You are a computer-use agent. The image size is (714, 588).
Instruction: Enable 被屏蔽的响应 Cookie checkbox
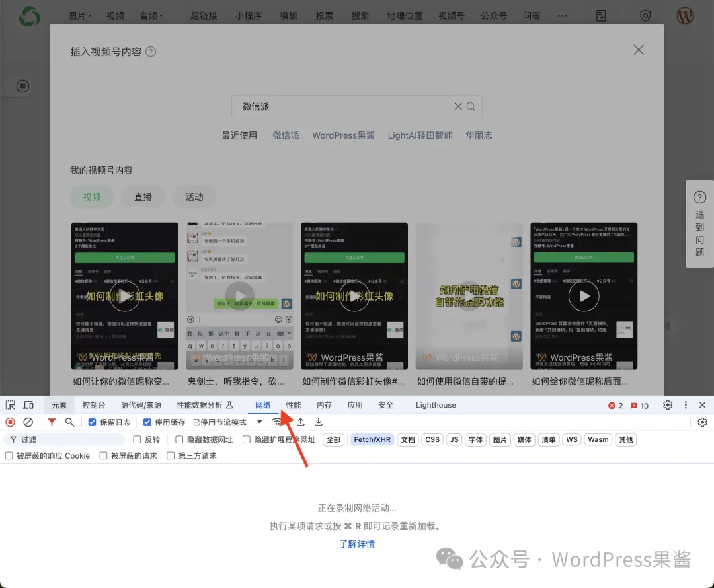[9, 456]
